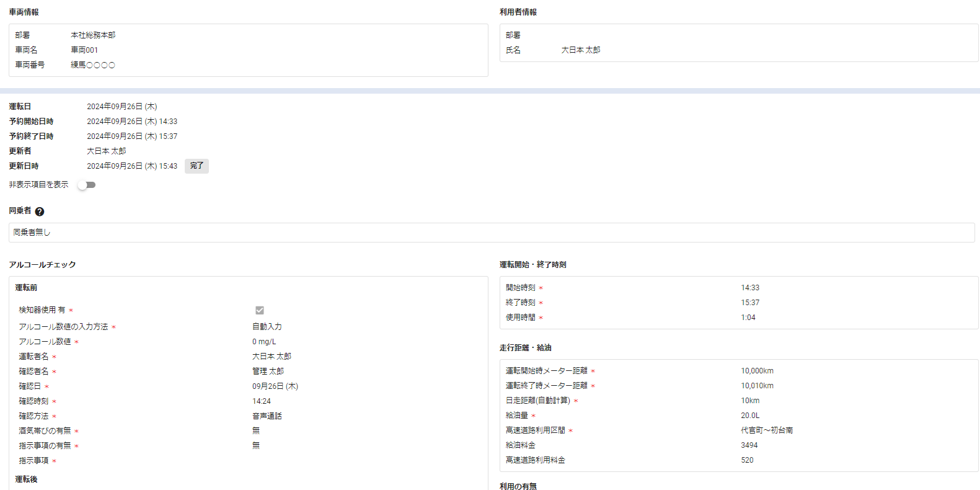Viewport: 980px width, 490px height.
Task: Click the 終了時刻 value 15:37
Action: (x=750, y=303)
